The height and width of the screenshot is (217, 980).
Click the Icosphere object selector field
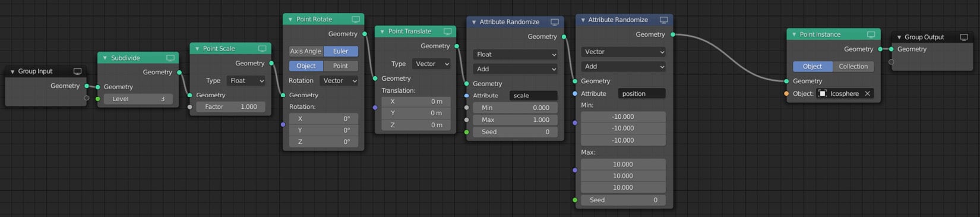point(845,94)
